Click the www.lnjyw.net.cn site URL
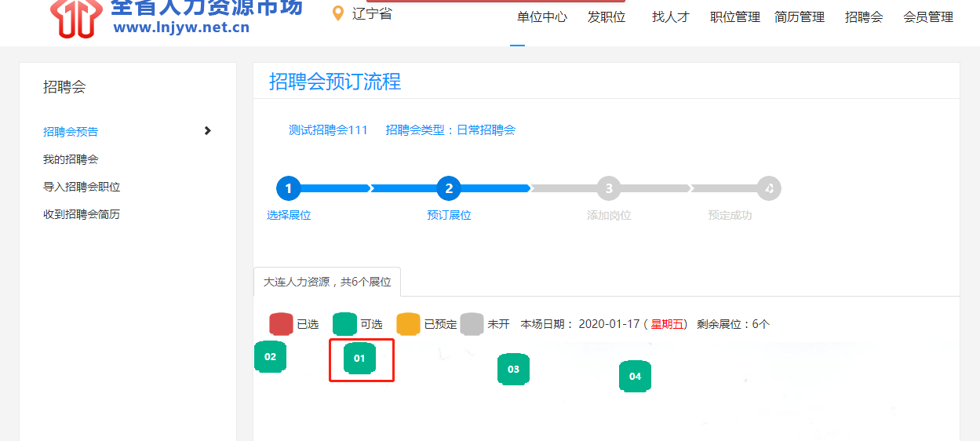This screenshot has height=441, width=980. coord(181,27)
